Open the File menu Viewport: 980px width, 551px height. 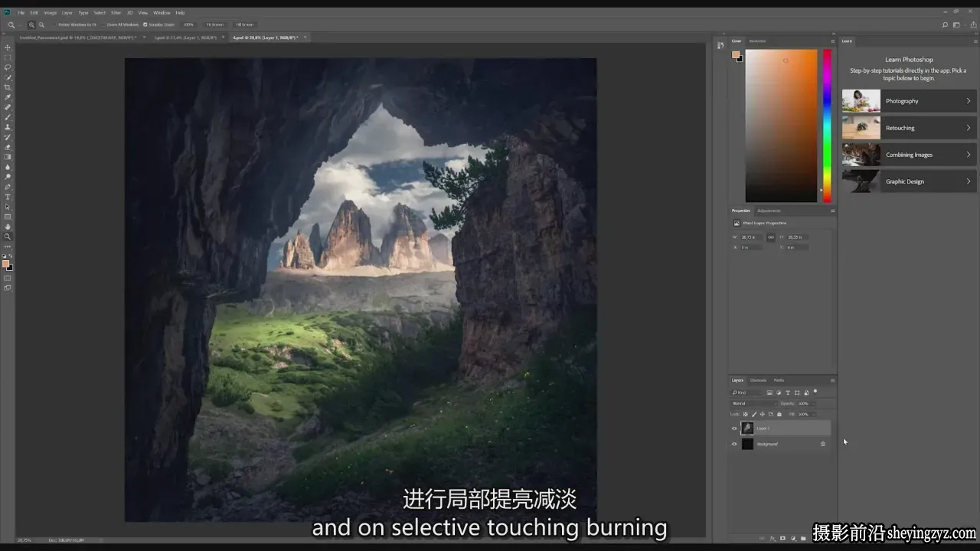click(21, 12)
